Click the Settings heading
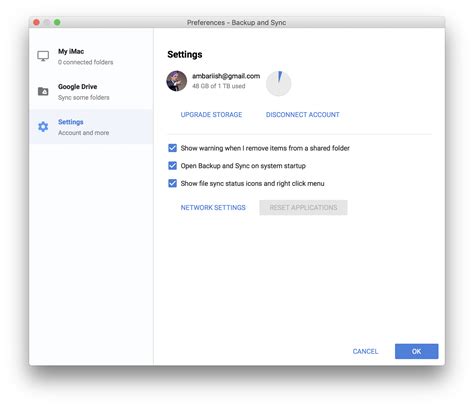The height and width of the screenshot is (407, 474). click(x=185, y=54)
